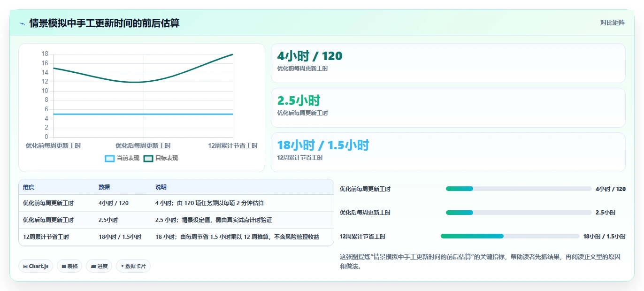Viewport: 644px width, 291px height.
Task: Click table data cell 4小时 / 120
Action: point(114,203)
